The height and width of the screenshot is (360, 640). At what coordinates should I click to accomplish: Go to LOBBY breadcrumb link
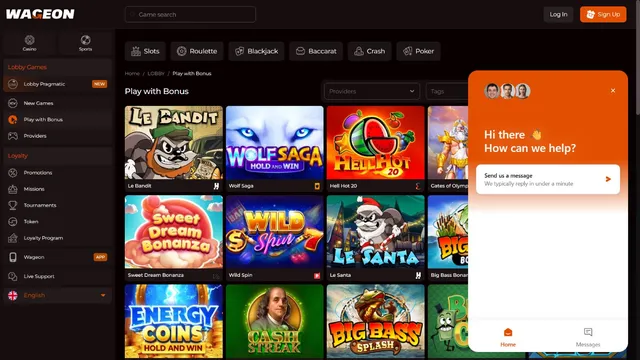[156, 73]
